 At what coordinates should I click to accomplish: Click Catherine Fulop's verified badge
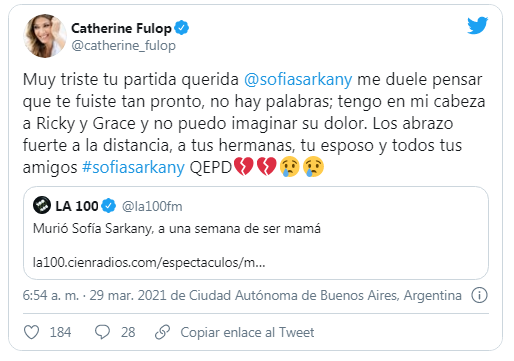point(181,28)
